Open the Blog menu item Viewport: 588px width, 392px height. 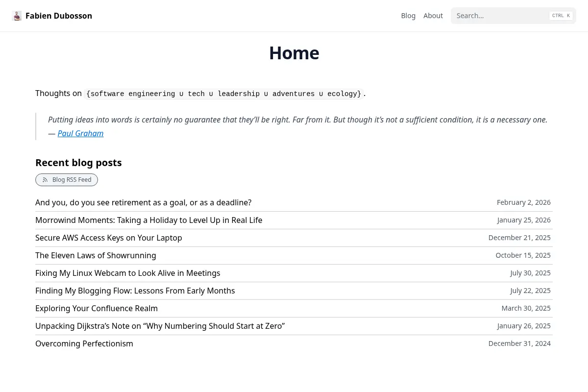pyautogui.click(x=408, y=16)
